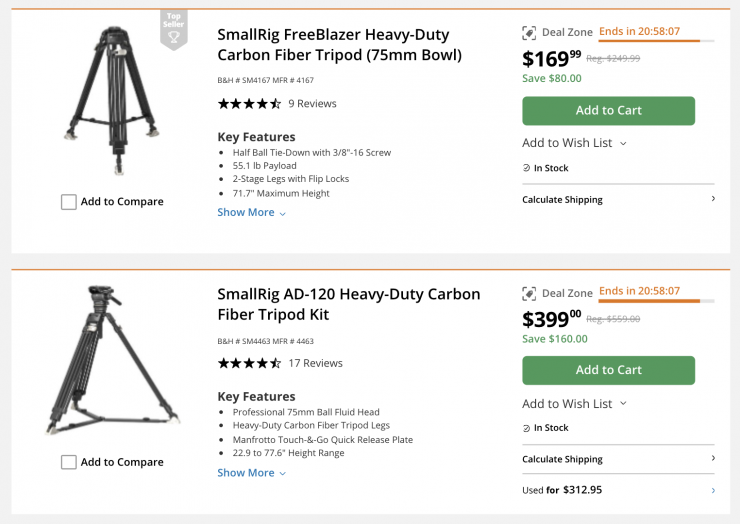The height and width of the screenshot is (524, 740).
Task: Click the In Stock icon for AD-120
Action: (x=527, y=428)
